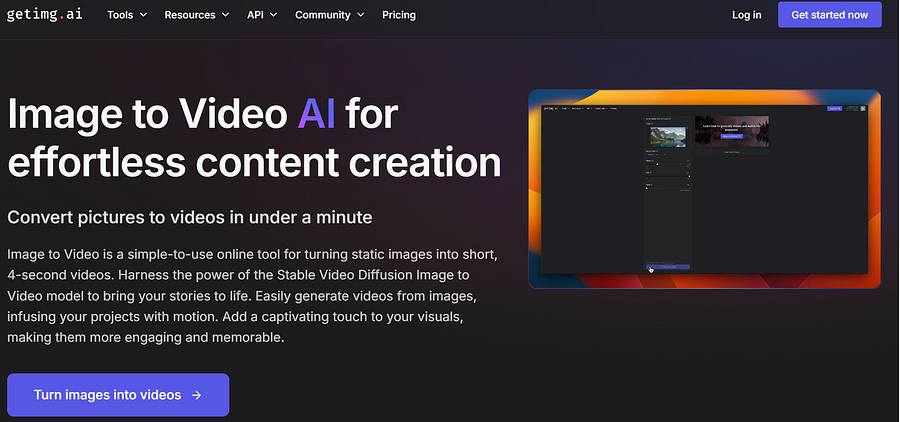Click the mountain lake image in preview
This screenshot has height=422, width=900.
coord(668,137)
